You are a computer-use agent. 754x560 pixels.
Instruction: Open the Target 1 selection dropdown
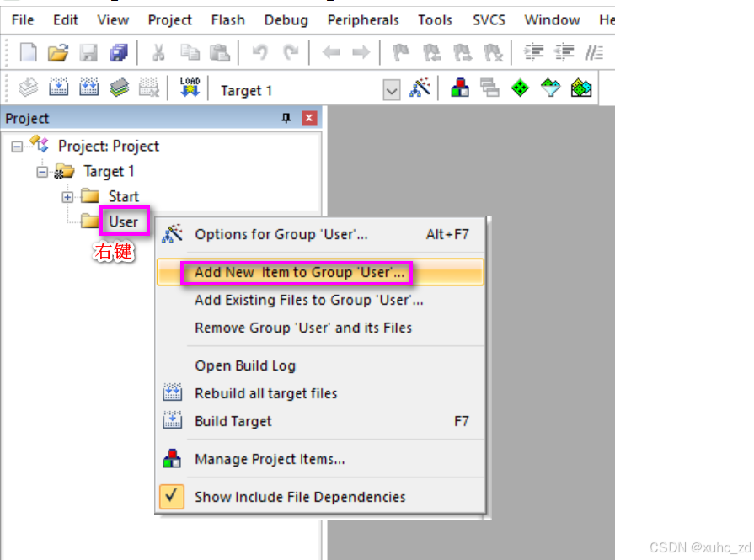(x=392, y=90)
